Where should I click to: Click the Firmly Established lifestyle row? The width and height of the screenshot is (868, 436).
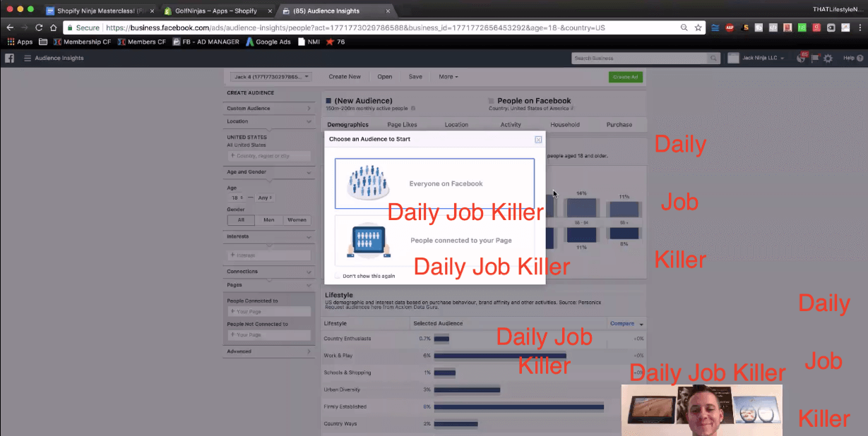(484, 406)
